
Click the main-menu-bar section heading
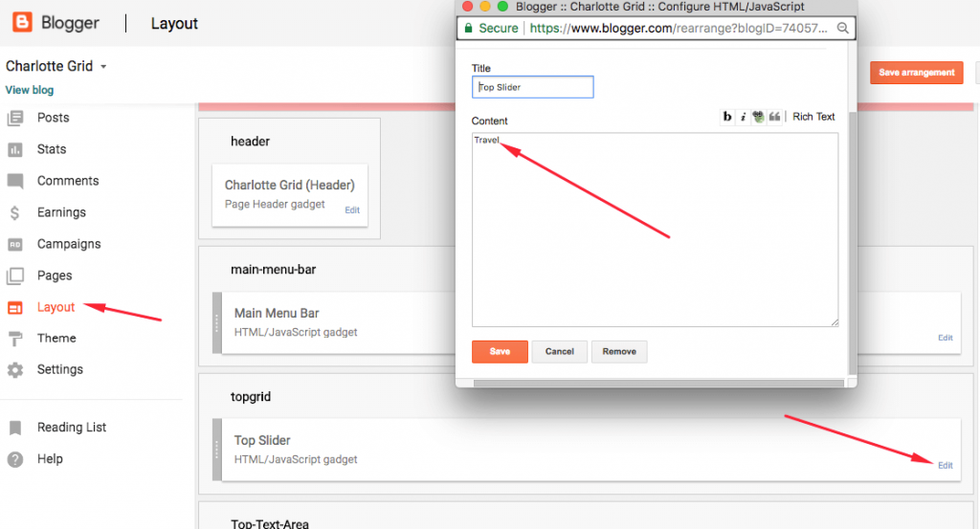point(273,269)
